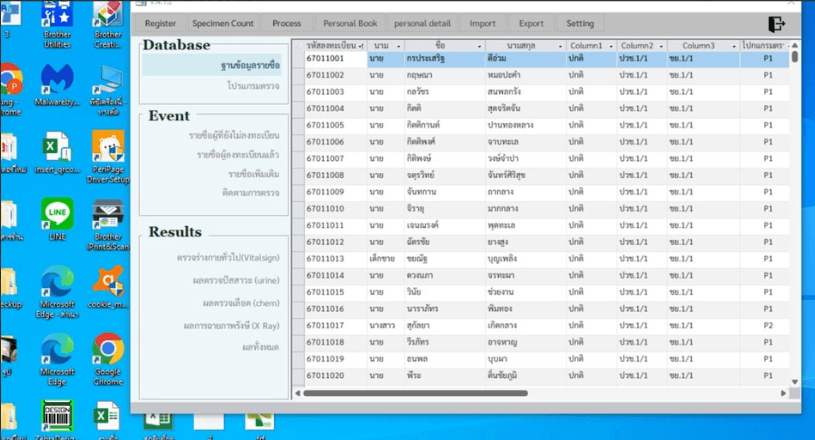The width and height of the screenshot is (815, 440).
Task: Open the Specimen Count menu
Action: coord(223,23)
